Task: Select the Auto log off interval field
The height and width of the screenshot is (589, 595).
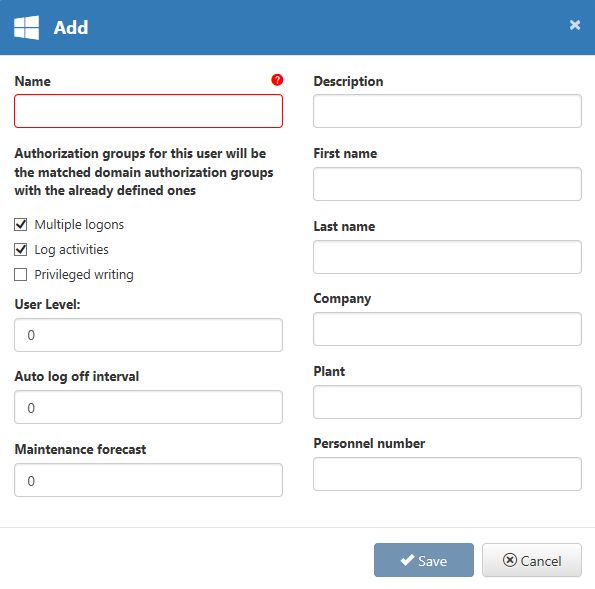Action: point(148,407)
